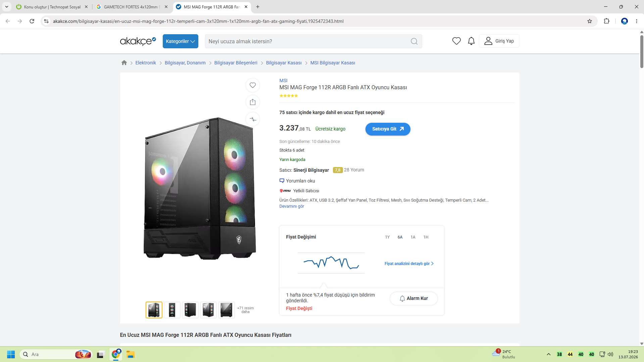Open the Kategoriler dropdown
Viewport: 644px width, 362px height.
pos(180,41)
